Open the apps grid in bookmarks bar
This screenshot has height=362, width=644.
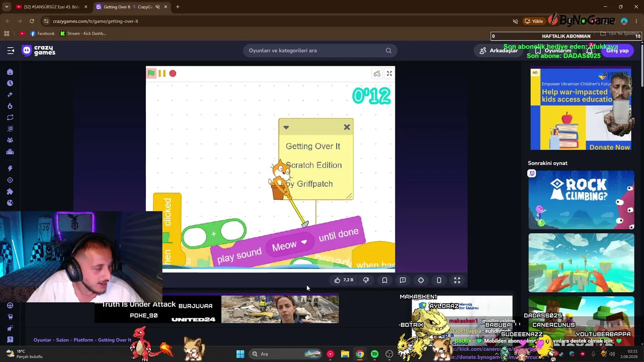[7, 34]
